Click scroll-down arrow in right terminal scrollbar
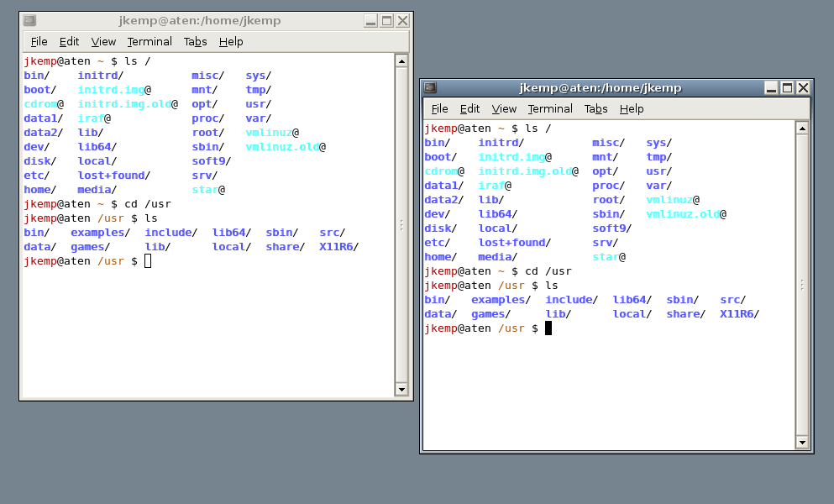This screenshot has width=834, height=504. pos(802,442)
